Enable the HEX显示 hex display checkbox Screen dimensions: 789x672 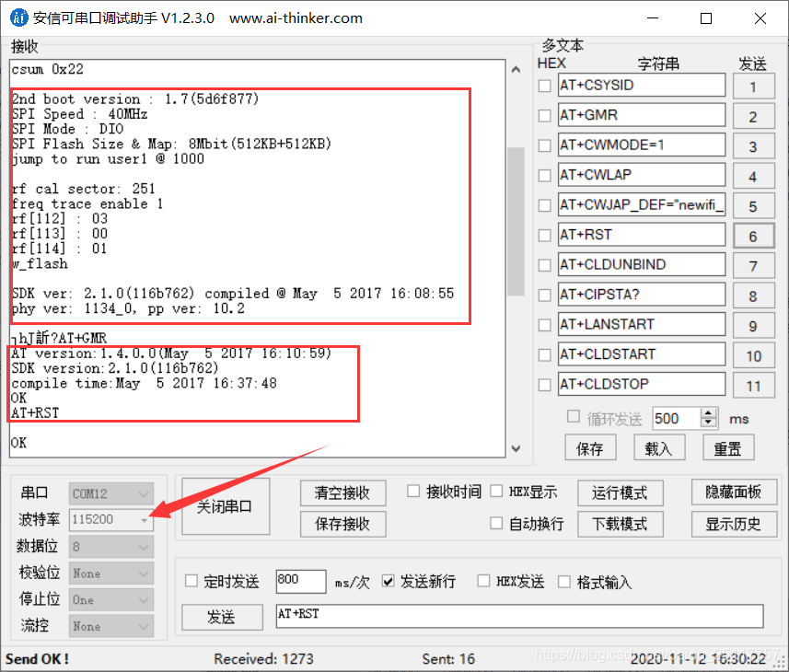pyautogui.click(x=495, y=492)
